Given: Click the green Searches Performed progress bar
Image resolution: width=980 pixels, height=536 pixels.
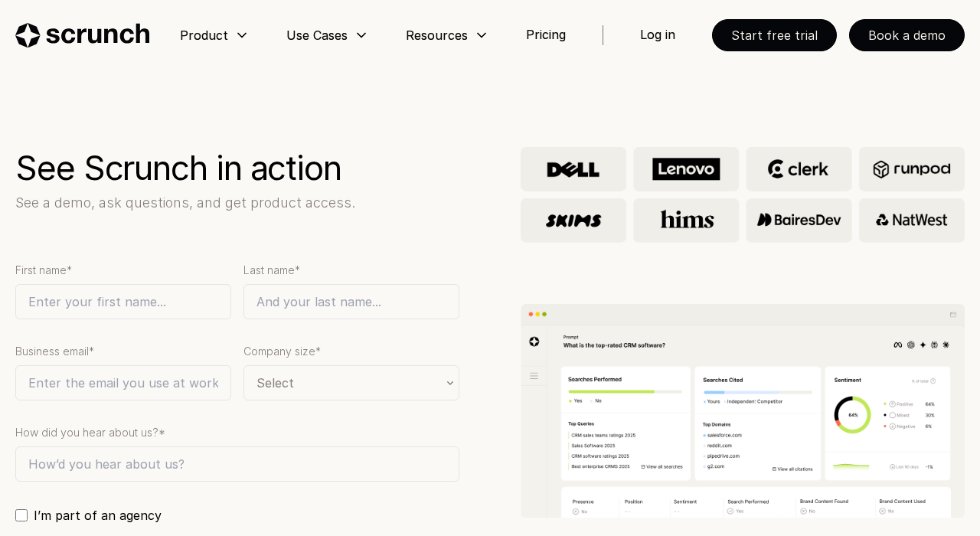Looking at the screenshot, I should 611,391.
